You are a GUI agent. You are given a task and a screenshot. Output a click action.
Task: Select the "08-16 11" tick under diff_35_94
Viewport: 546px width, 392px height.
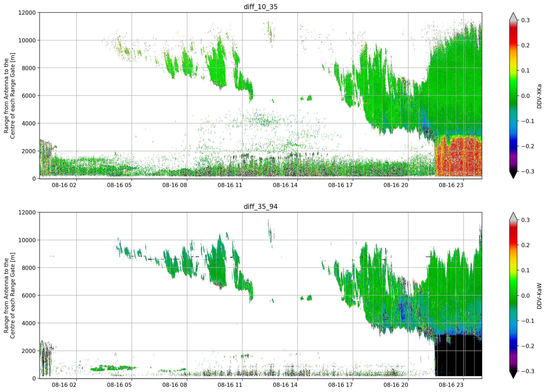coord(230,385)
